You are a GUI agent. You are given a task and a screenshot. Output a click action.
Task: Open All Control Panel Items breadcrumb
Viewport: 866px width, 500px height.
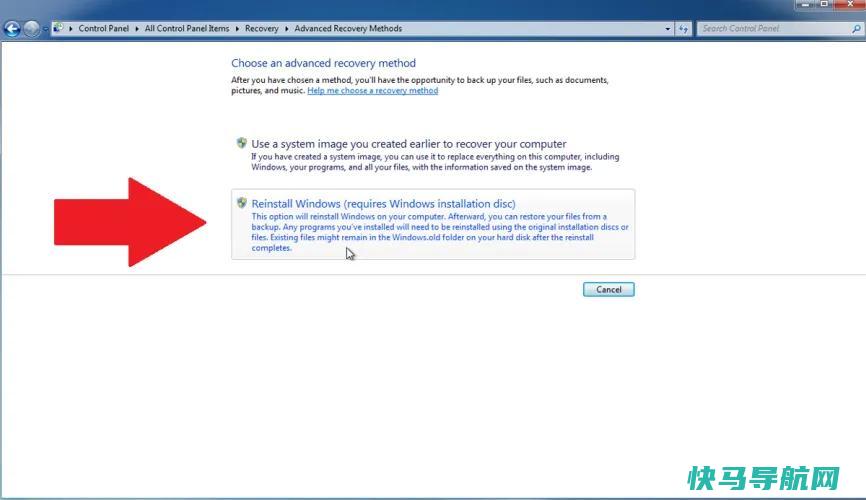[187, 29]
